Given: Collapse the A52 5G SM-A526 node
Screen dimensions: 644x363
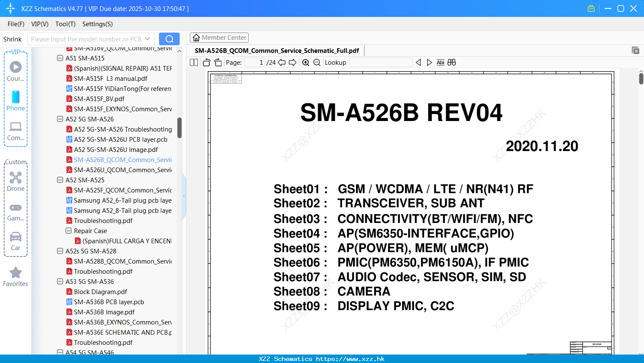Looking at the screenshot, I should (x=60, y=119).
